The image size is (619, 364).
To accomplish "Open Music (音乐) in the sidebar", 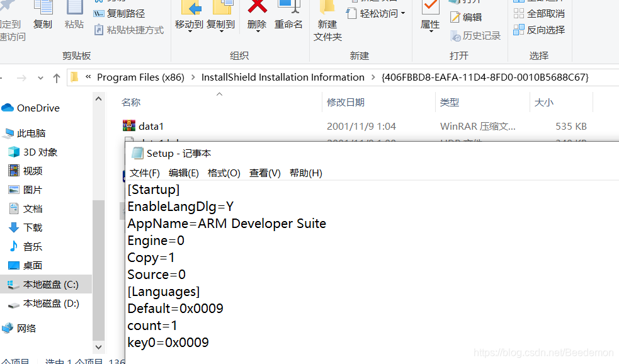I will (x=26, y=247).
